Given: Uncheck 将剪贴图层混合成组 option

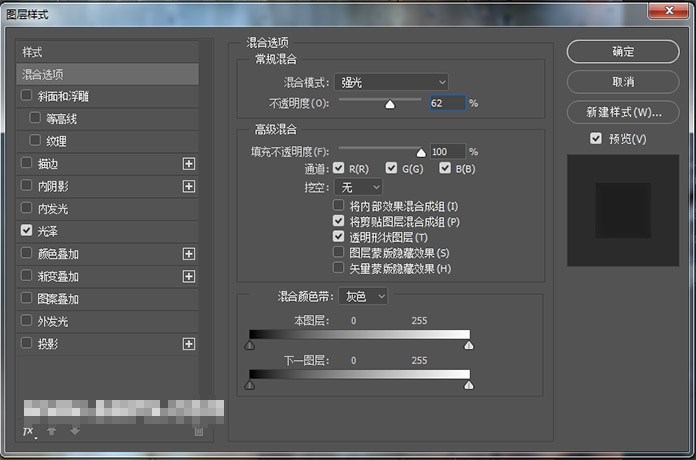Looking at the screenshot, I should [339, 221].
